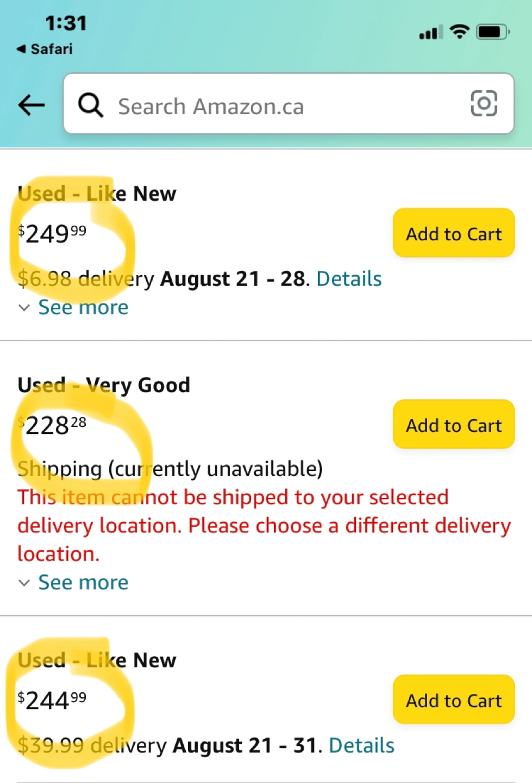
Task: Add the $244.99 Like New offer to cart
Action: (x=454, y=700)
